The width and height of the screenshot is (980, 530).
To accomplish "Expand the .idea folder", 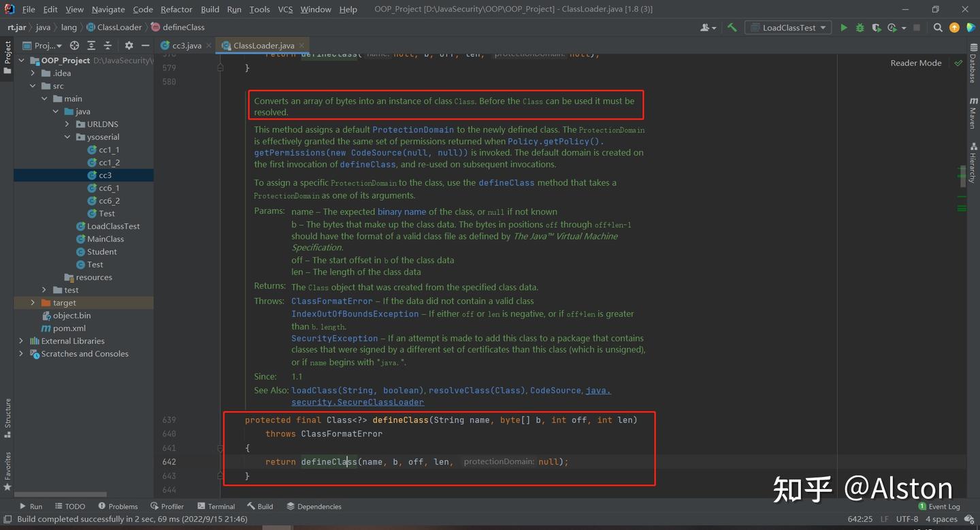I will coord(33,73).
